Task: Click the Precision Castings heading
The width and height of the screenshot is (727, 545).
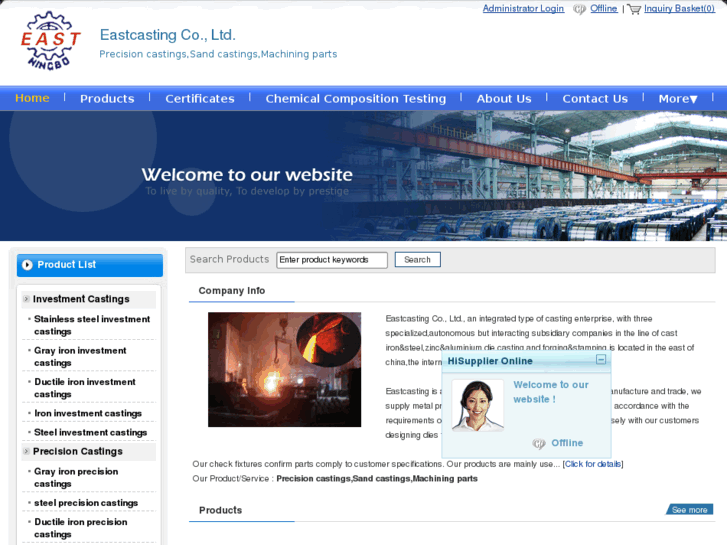Action: (x=78, y=451)
